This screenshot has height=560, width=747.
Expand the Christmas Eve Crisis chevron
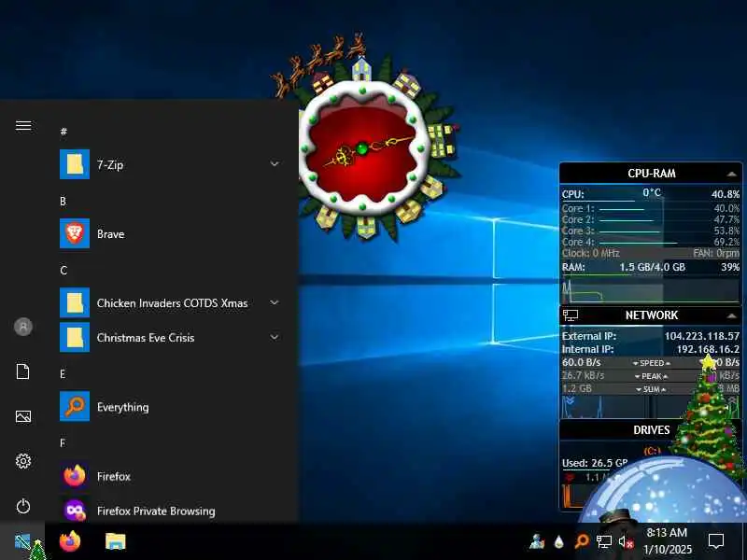pyautogui.click(x=275, y=337)
